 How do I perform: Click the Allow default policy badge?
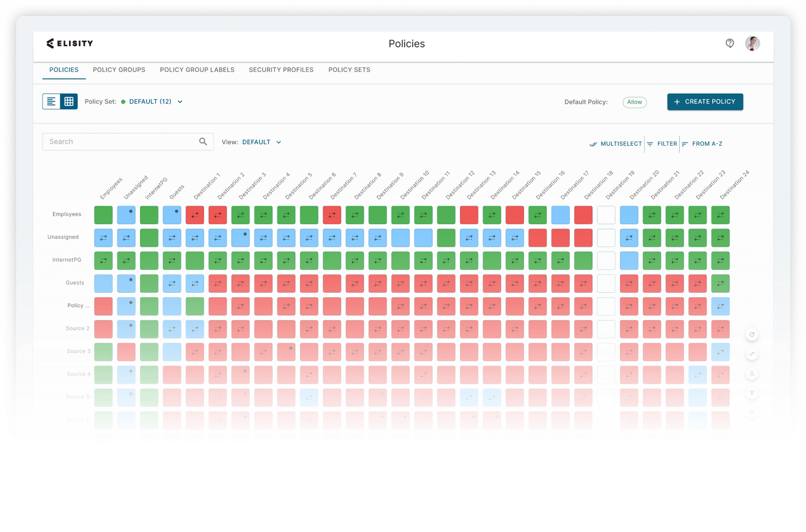coord(634,102)
